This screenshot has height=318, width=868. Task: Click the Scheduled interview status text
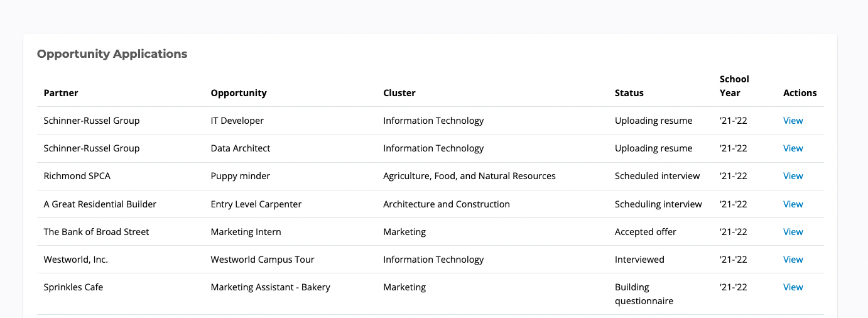click(x=657, y=176)
